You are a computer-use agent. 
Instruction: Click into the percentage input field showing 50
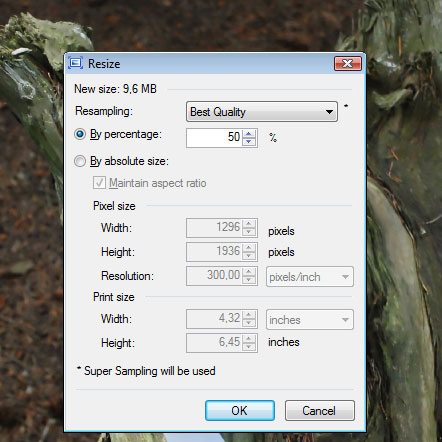[215, 138]
